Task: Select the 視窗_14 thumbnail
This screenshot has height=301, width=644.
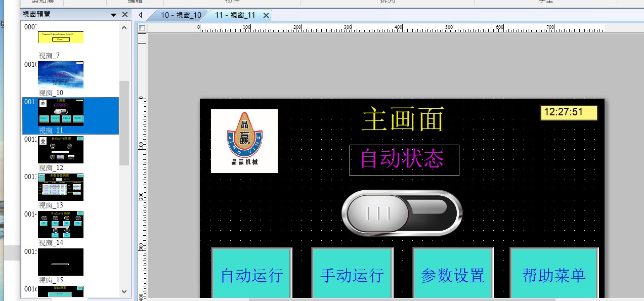Action: pyautogui.click(x=61, y=225)
